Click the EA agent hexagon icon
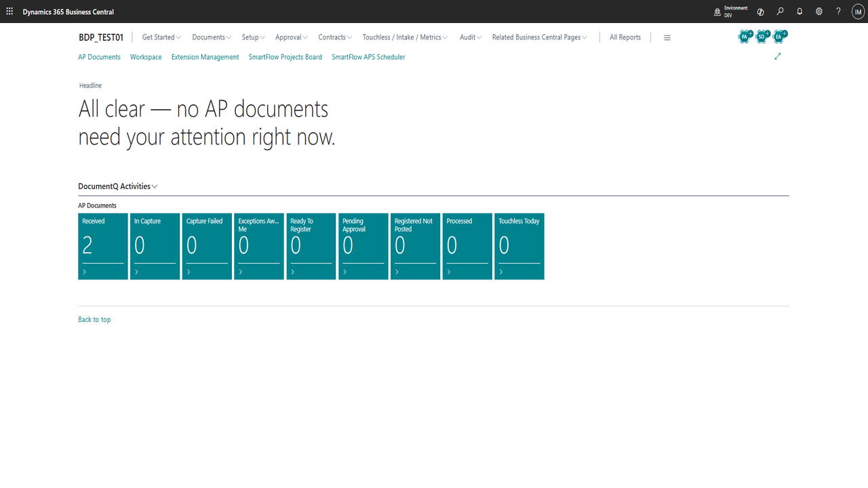 pyautogui.click(x=779, y=37)
